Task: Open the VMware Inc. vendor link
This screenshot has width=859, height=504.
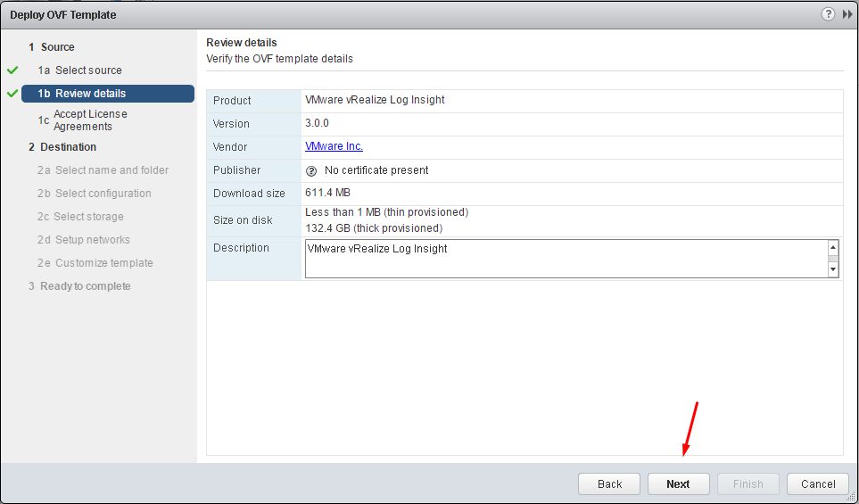Action: (334, 146)
